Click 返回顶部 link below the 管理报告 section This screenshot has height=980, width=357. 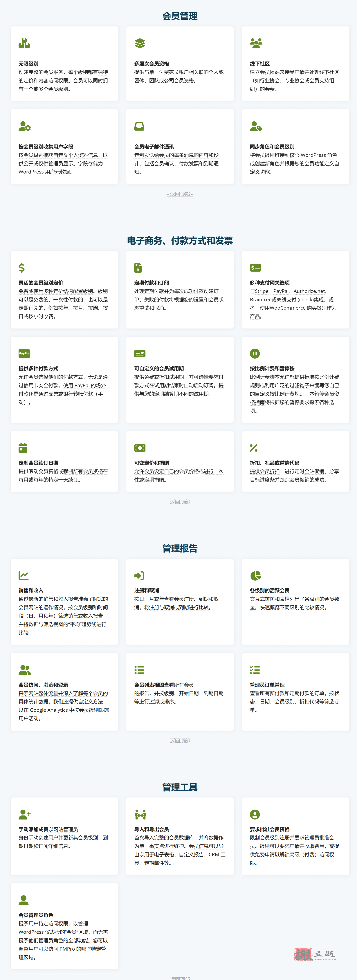180,740
